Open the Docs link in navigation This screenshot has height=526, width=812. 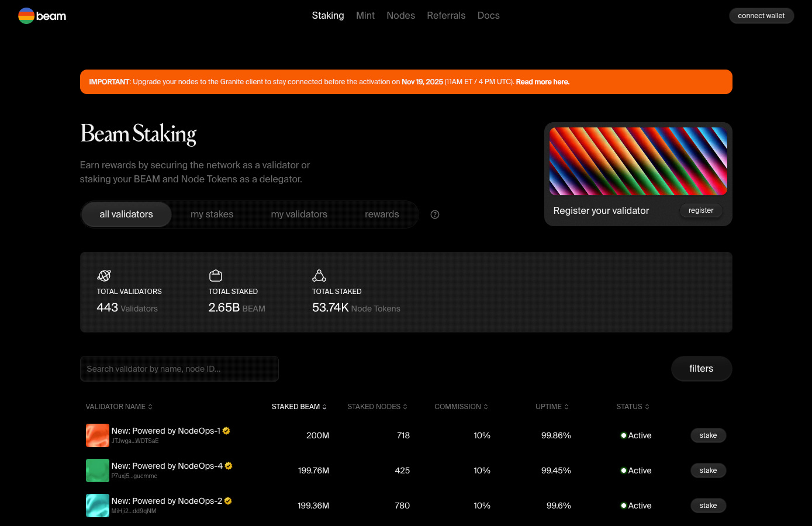pos(489,16)
